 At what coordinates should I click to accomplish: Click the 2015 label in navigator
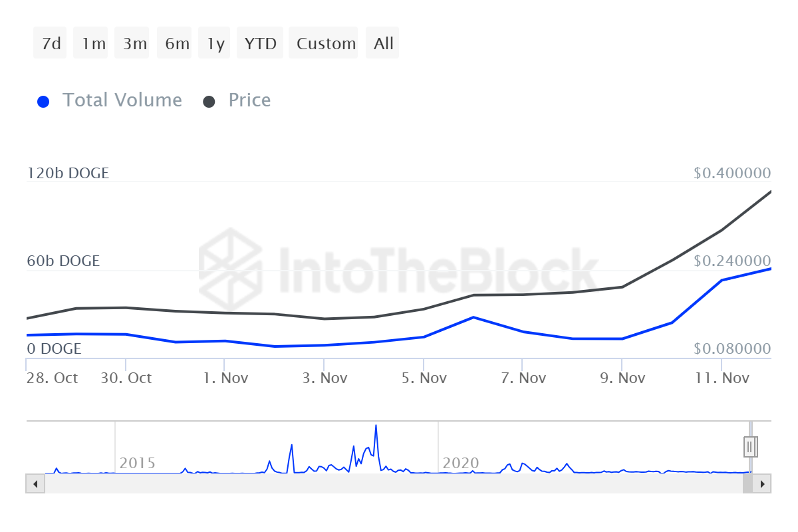tap(137, 463)
